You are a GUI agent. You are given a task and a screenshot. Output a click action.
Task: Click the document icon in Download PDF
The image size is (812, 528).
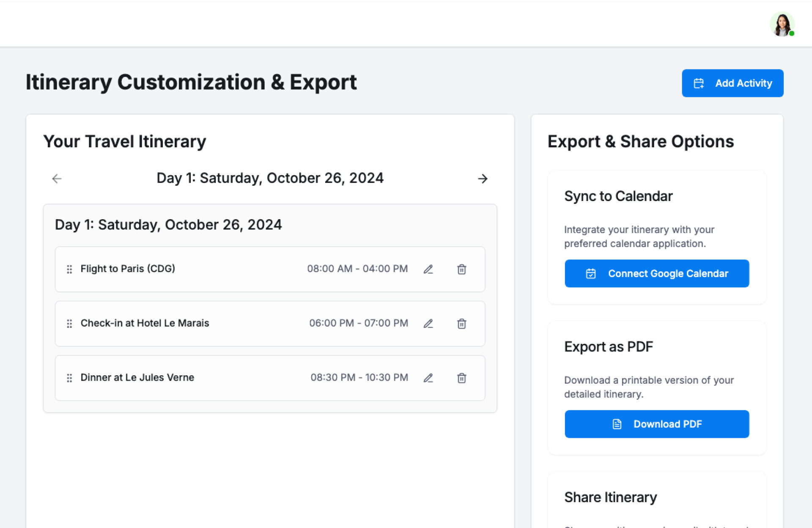point(617,424)
